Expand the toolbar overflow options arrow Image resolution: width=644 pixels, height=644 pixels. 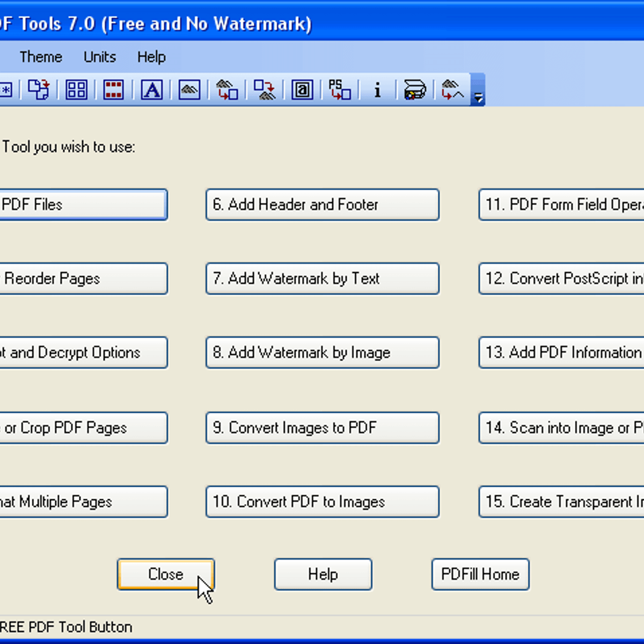click(478, 97)
